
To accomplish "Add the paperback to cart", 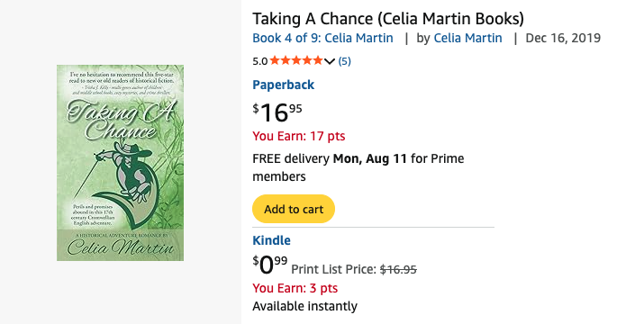I will pos(294,209).
